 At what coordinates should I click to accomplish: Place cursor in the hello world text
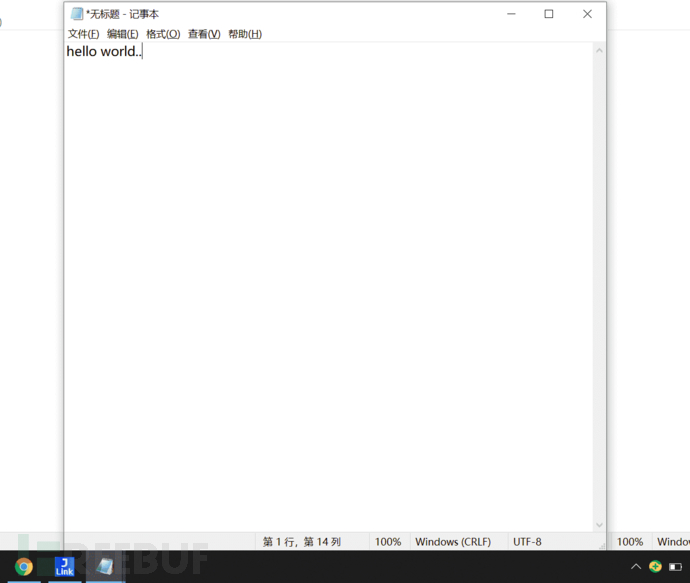104,51
